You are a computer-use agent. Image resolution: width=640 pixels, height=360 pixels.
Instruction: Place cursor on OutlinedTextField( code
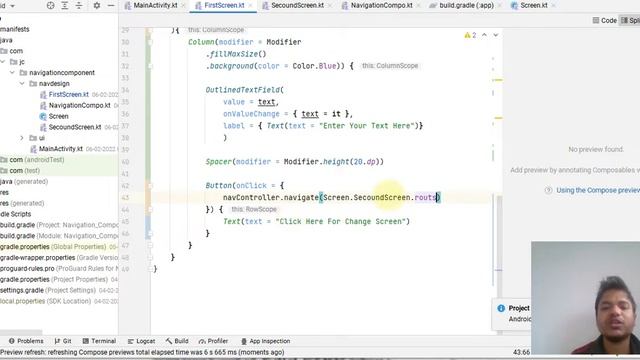(x=244, y=90)
